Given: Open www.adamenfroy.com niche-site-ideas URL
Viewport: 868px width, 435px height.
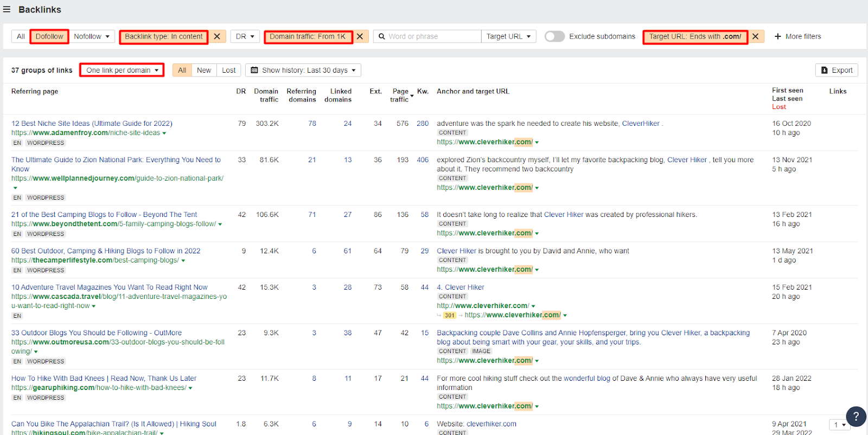Looking at the screenshot, I should pyautogui.click(x=86, y=132).
